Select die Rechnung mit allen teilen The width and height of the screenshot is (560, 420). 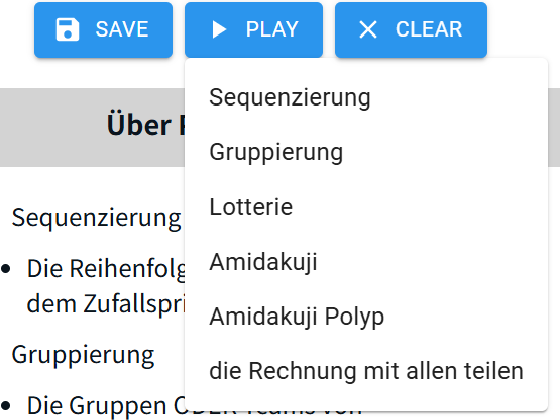[366, 371]
